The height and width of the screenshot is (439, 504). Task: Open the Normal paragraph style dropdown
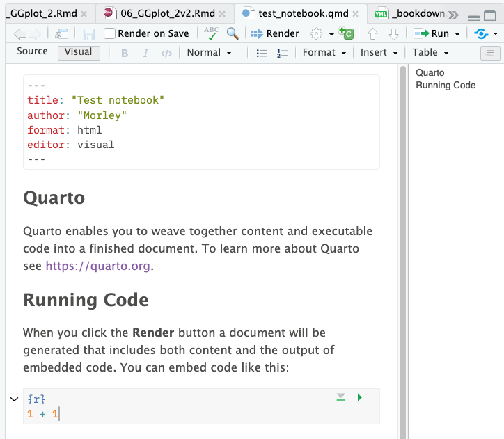[208, 53]
